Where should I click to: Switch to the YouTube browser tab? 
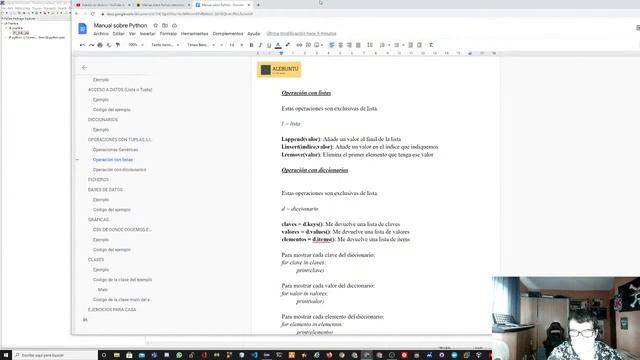pos(103,5)
